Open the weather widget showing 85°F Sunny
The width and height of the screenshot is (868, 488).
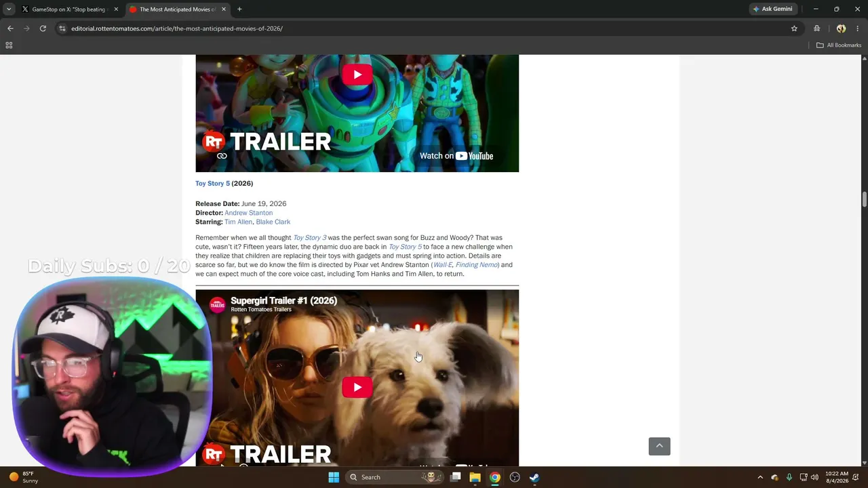click(x=24, y=477)
